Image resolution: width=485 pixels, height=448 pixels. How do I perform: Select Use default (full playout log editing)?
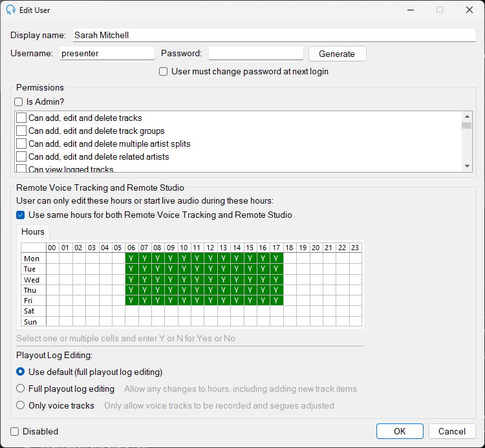(21, 372)
